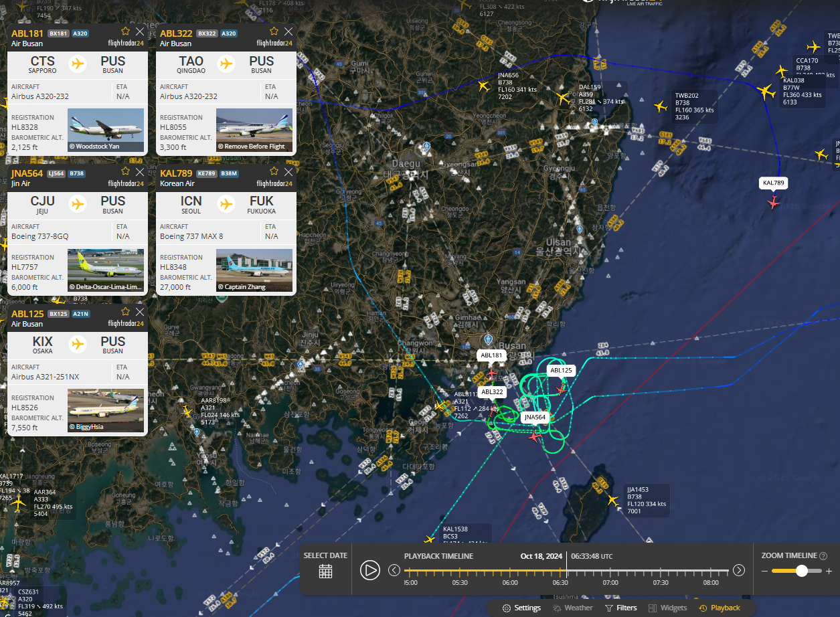This screenshot has width=840, height=617.
Task: Select the Playback tab
Action: 720,608
